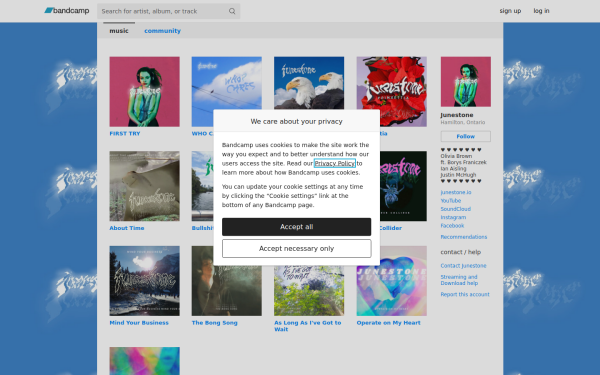
Task: Click the Hamilton, Ontario location text
Action: [x=463, y=122]
